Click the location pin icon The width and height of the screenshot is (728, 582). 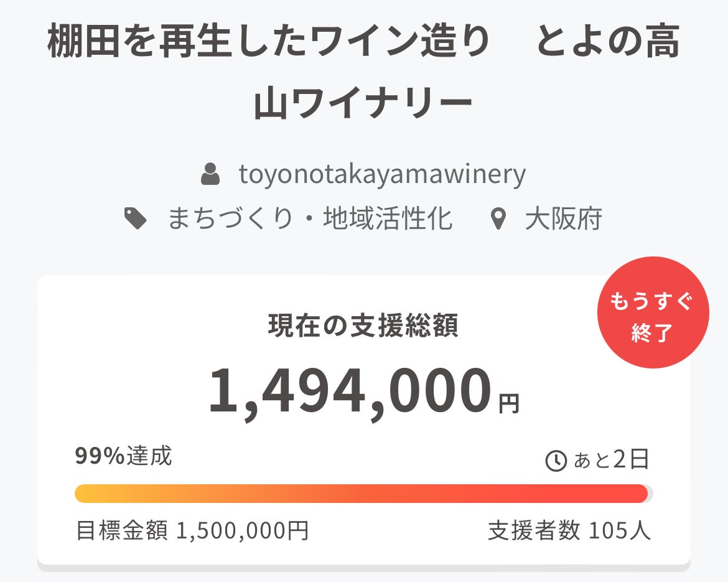[x=497, y=220]
